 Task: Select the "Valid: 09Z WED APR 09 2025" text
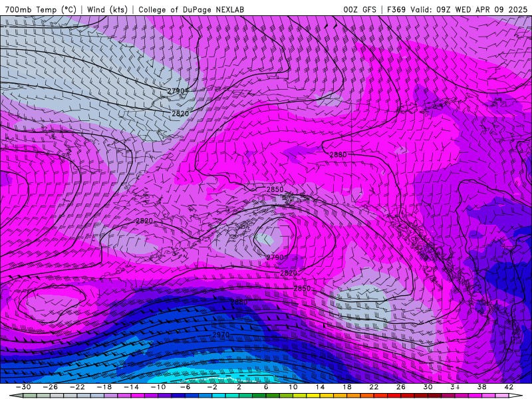pos(469,9)
